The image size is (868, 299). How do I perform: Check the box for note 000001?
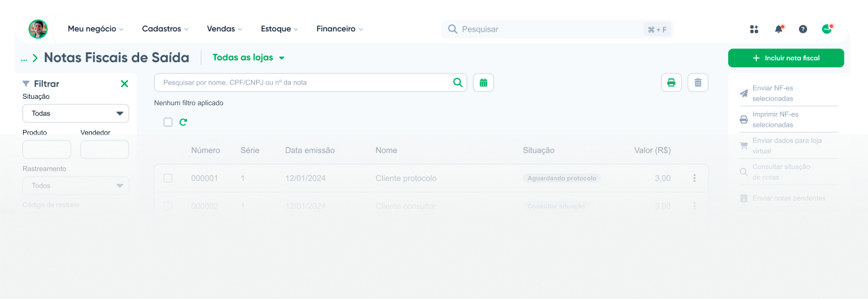click(x=168, y=178)
